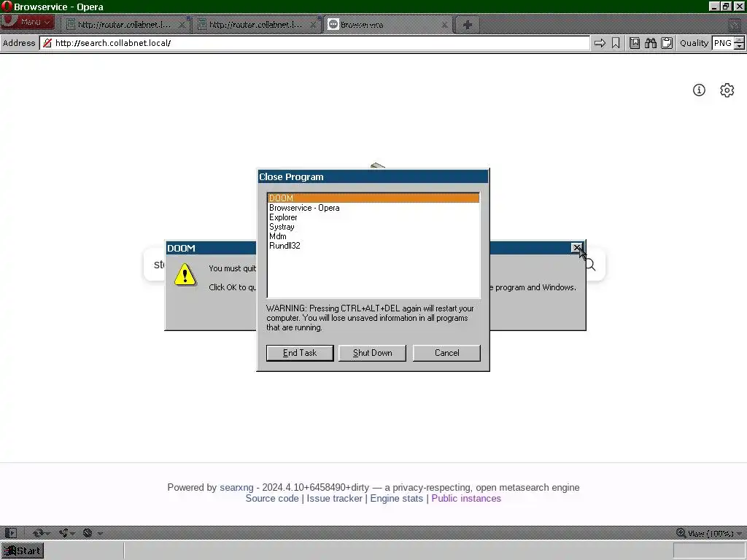Open the turbo dropdown in status bar
747x560 pixels.
click(93, 533)
